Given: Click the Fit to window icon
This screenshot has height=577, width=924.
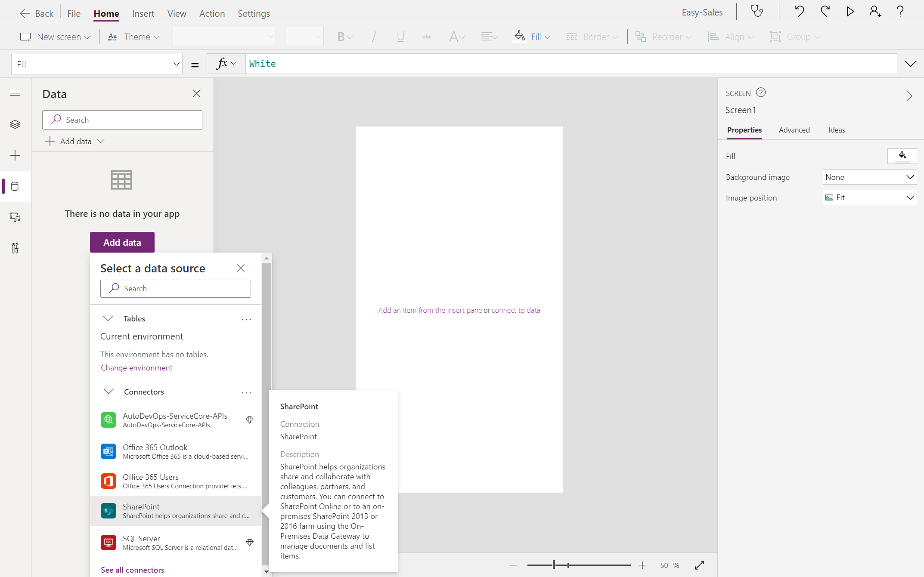Looking at the screenshot, I should pyautogui.click(x=699, y=565).
